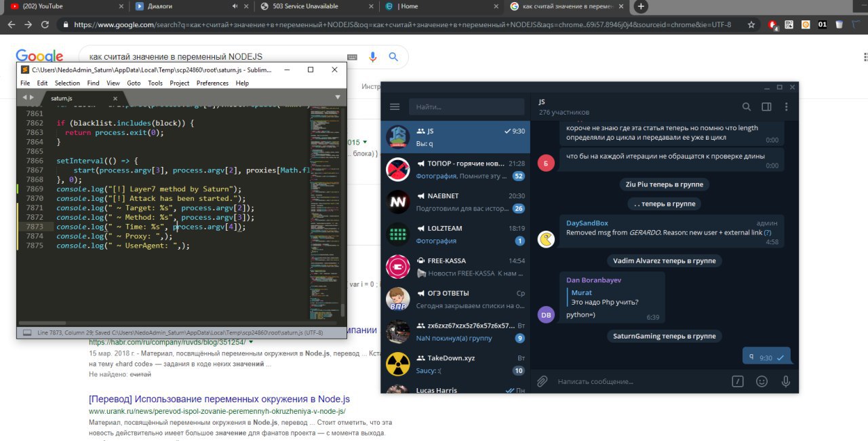
Task: Open Sublime tab list dropdown arrow
Action: [338, 98]
